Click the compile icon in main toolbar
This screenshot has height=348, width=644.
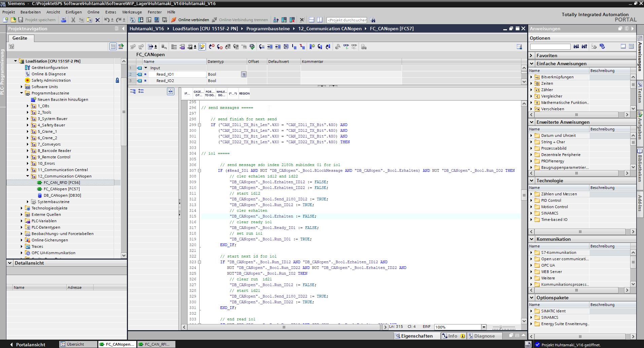pos(132,20)
